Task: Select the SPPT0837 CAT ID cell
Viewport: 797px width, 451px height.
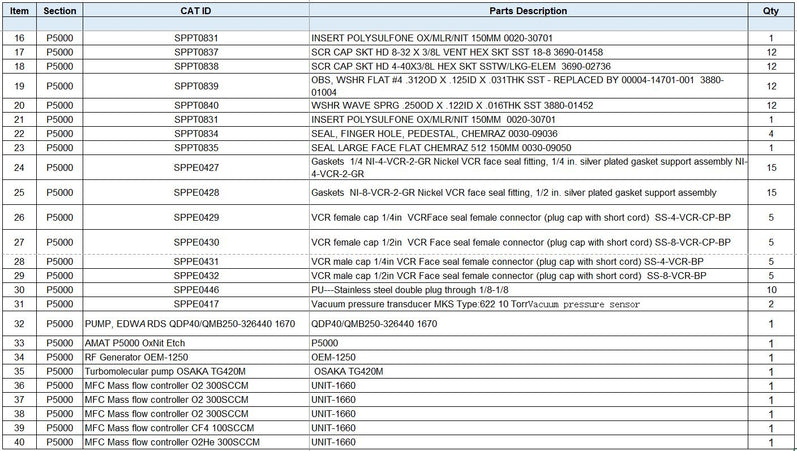Action: pos(195,50)
